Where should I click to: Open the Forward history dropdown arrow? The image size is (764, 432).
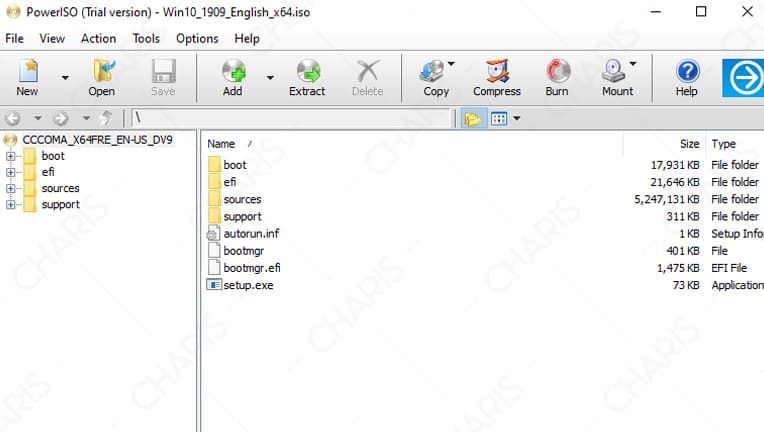pos(86,118)
